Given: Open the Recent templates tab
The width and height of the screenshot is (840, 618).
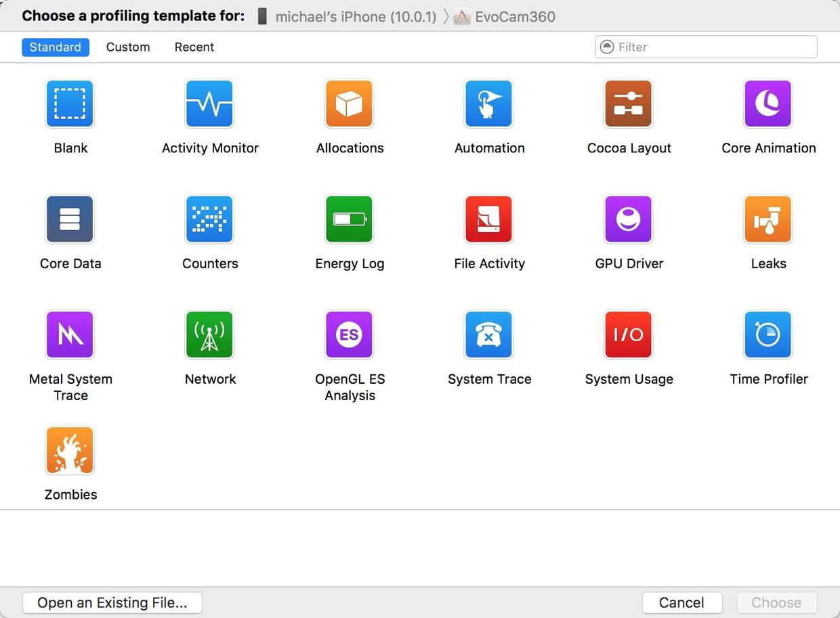Looking at the screenshot, I should (194, 47).
